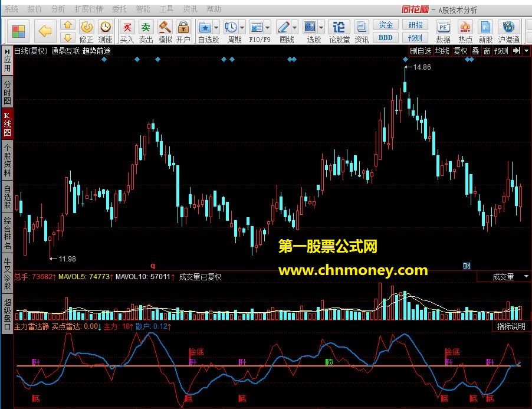The image size is (532, 409).
Task: Switch to the K线图 sidebar tab
Action: click(x=7, y=124)
